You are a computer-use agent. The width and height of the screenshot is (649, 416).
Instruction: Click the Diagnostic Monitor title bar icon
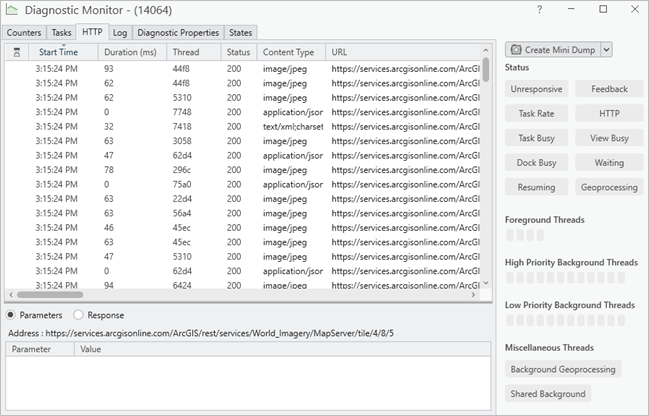(x=12, y=9)
